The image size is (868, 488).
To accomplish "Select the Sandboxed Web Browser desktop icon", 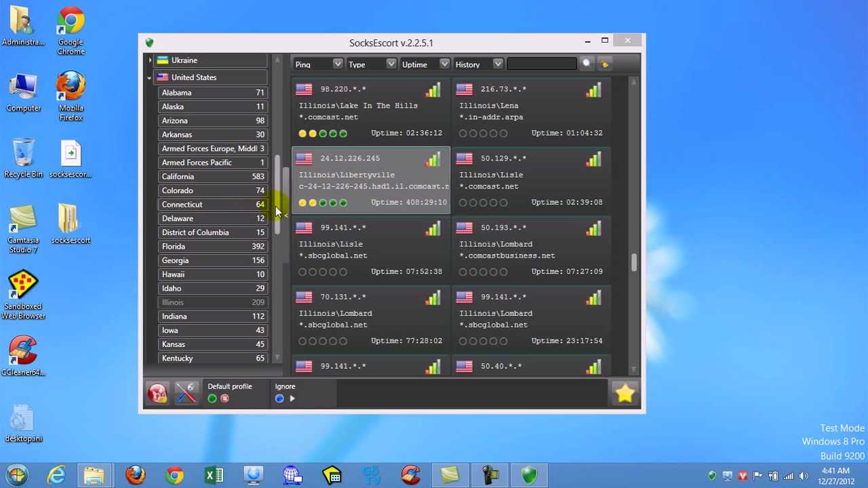I will [23, 295].
